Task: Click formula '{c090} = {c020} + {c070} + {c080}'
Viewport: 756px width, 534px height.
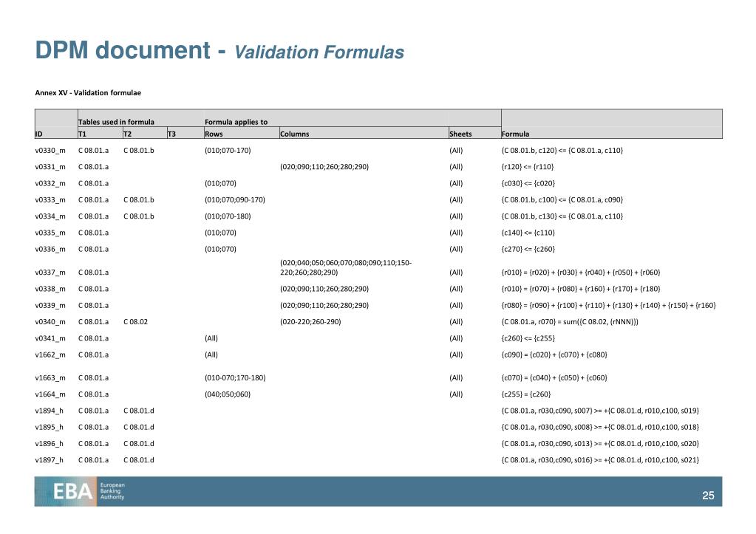Action: (554, 355)
